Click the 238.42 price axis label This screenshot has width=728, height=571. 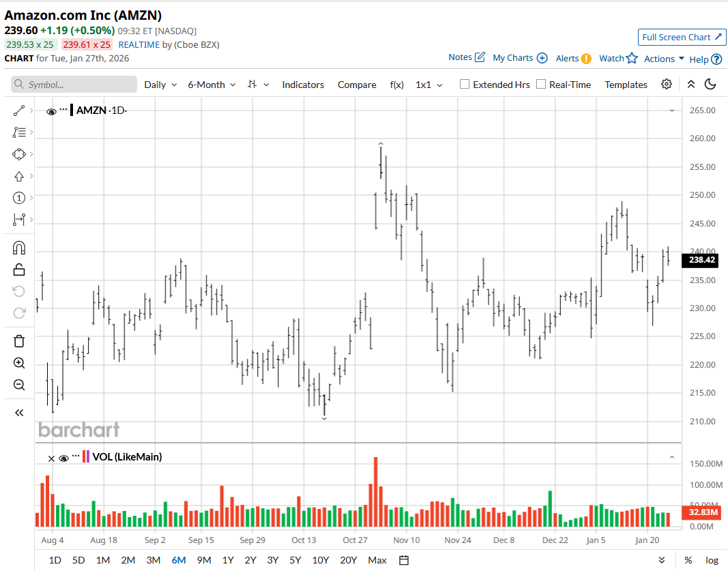(x=700, y=260)
